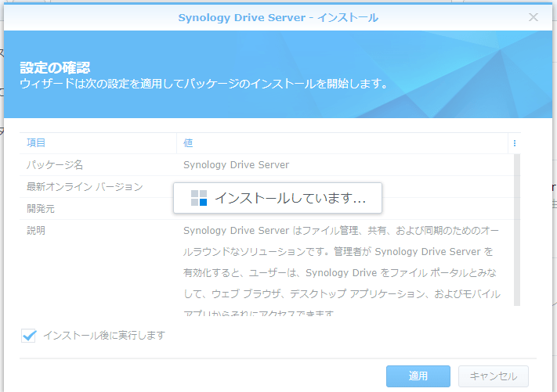Select the Synology Drive Server value cell

237,164
